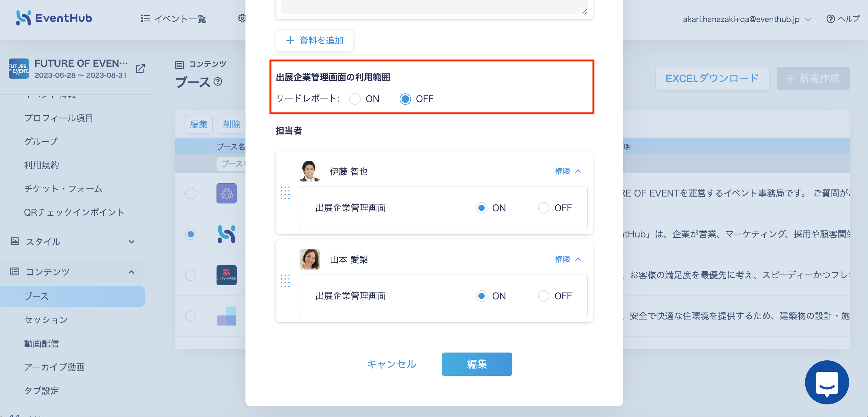The image size is (868, 417).
Task: Grab the drag handle for 伊藤 智也
Action: (x=285, y=193)
